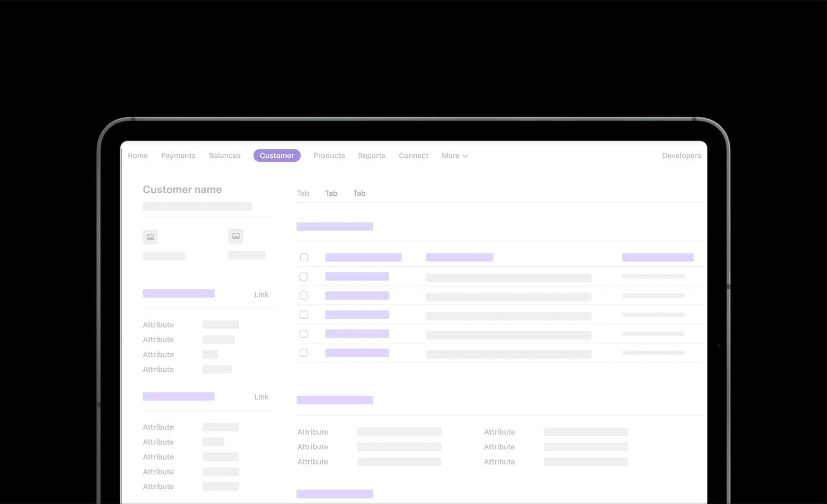Check the third table row checkbox
This screenshot has height=504, width=827.
click(304, 315)
